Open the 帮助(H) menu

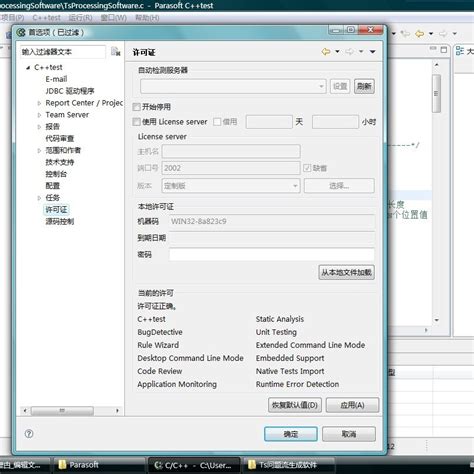pyautogui.click(x=147, y=18)
